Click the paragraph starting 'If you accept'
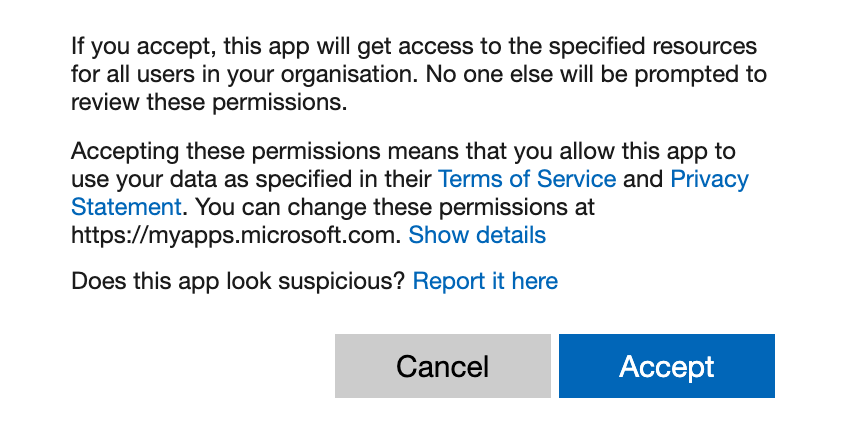 [418, 74]
